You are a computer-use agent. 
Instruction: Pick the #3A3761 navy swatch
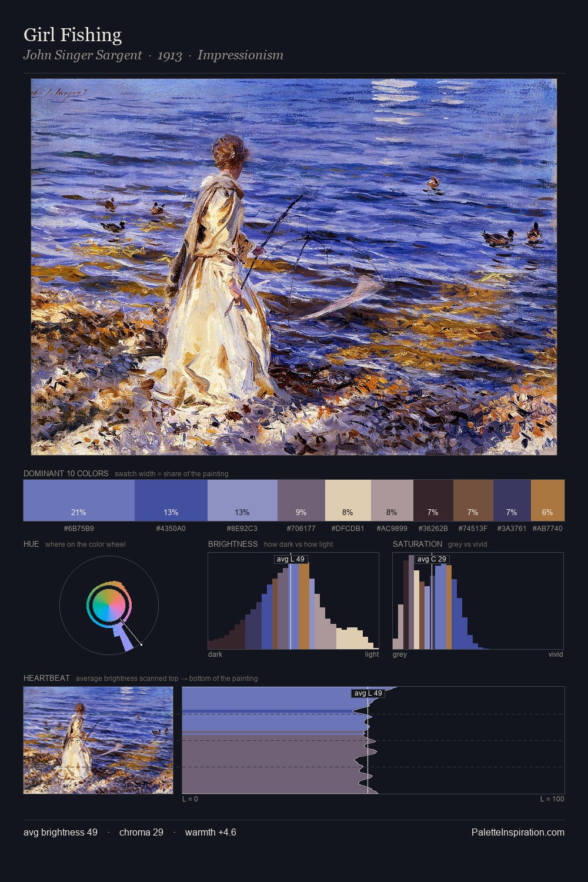(x=512, y=500)
